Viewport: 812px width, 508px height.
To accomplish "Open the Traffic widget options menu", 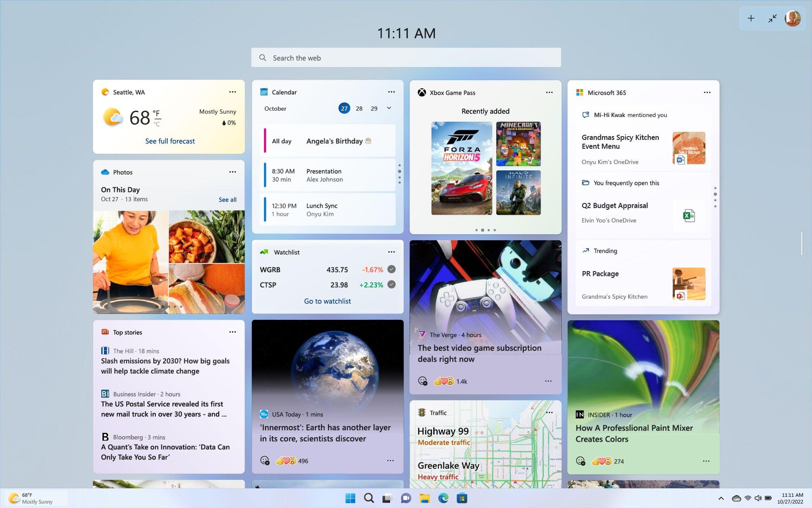I will click(550, 412).
